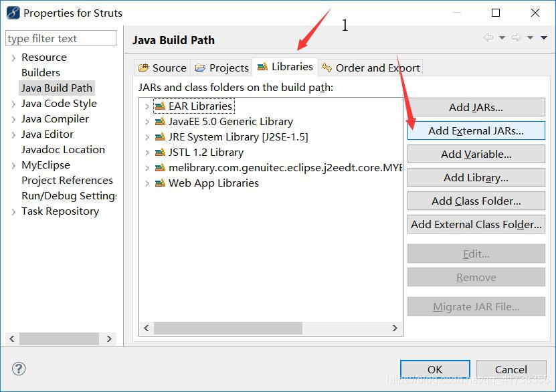Maximize the Properties for Struts window
The height and width of the screenshot is (392, 556).
pos(496,13)
